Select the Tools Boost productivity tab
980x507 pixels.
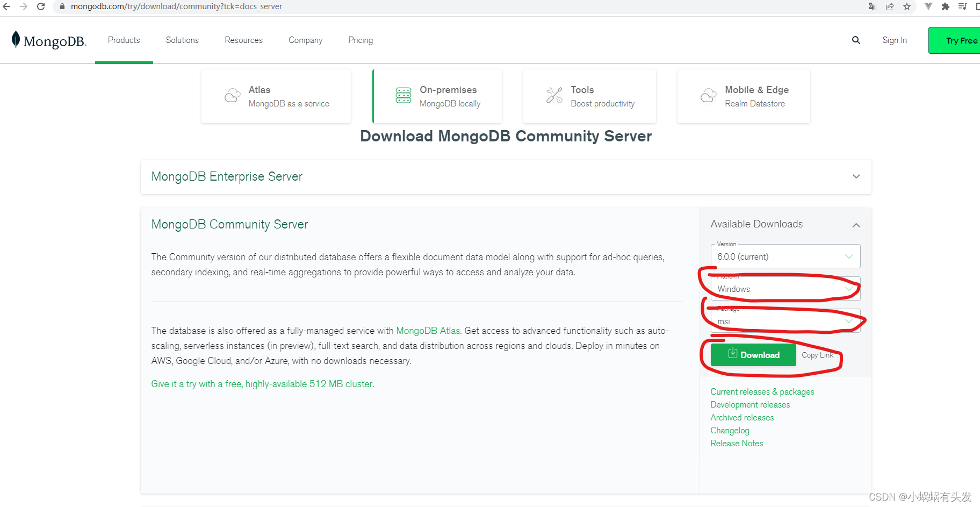(589, 96)
